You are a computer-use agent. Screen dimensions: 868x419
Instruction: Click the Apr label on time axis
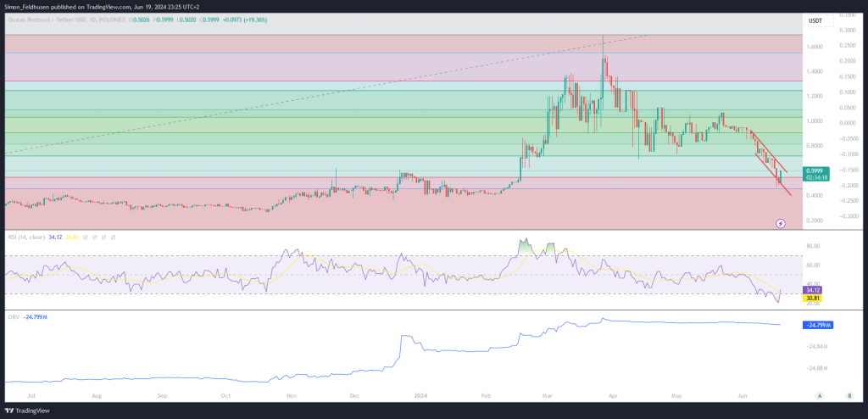coord(612,396)
